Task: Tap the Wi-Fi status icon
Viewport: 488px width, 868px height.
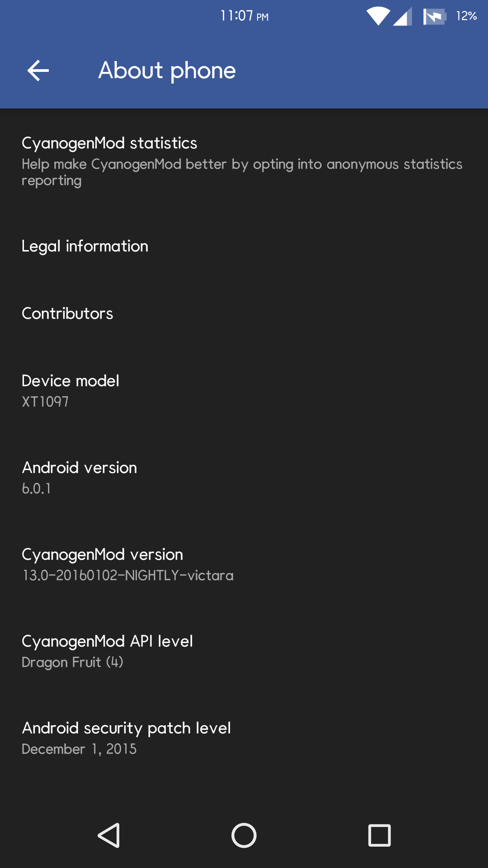Action: [378, 15]
